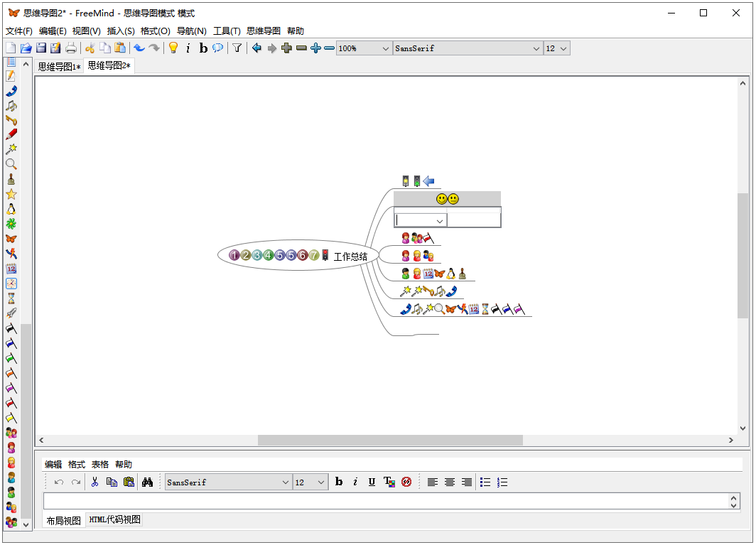Image resolution: width=756 pixels, height=545 pixels.
Task: Toggle bold in the note editor toolbar
Action: point(339,482)
